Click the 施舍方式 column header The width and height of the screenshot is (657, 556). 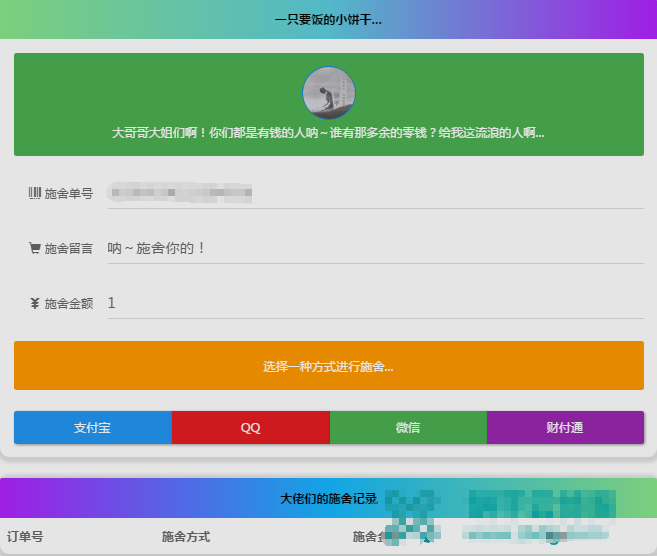click(x=186, y=536)
